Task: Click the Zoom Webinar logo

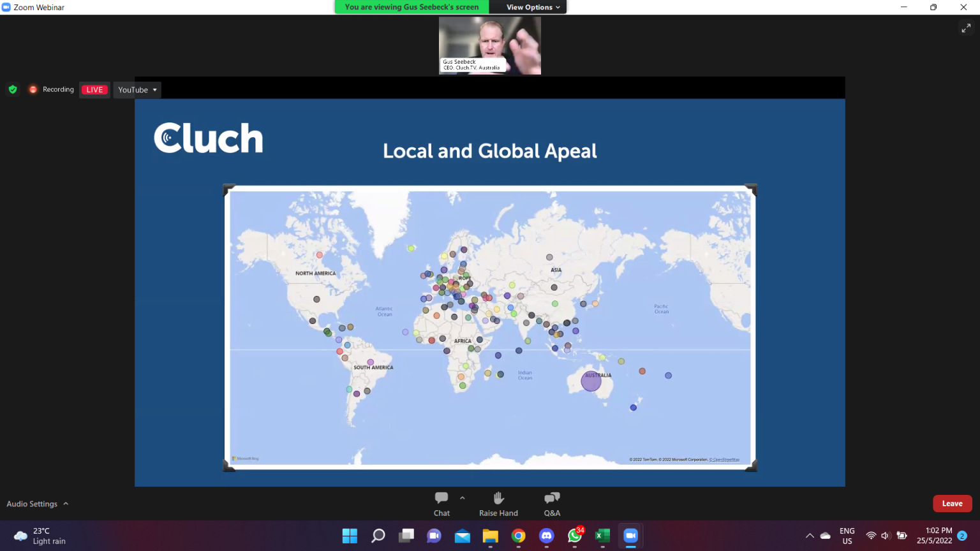Action: coord(6,7)
